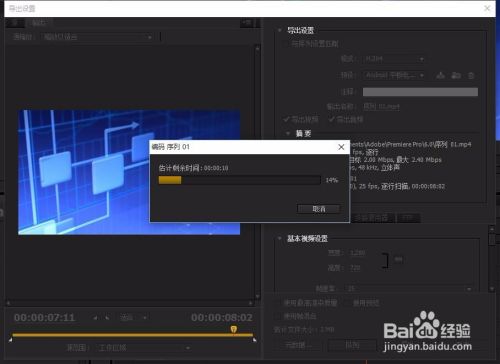Image resolution: width=500 pixels, height=364 pixels.
Task: Click the settings panel vertical scrollbar
Action: 492,259
